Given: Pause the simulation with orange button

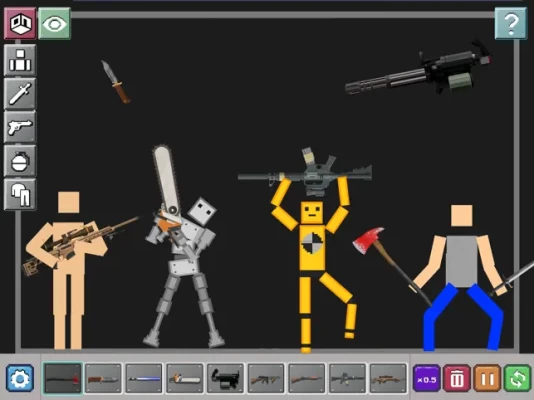Looking at the screenshot, I should pyautogui.click(x=487, y=378).
